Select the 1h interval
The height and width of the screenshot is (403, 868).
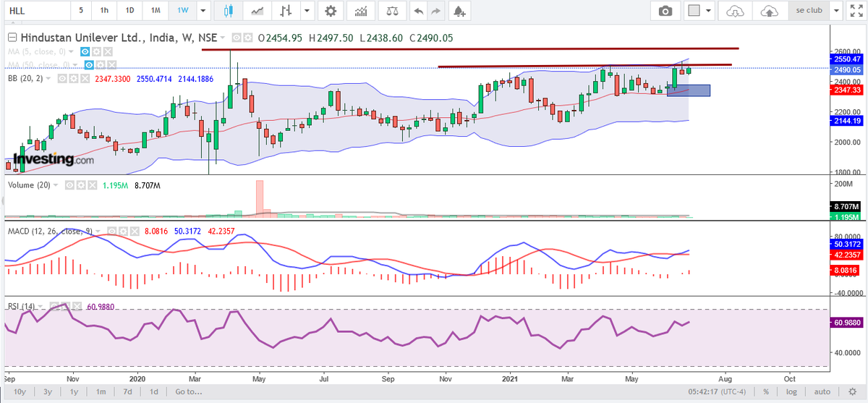coord(105,11)
